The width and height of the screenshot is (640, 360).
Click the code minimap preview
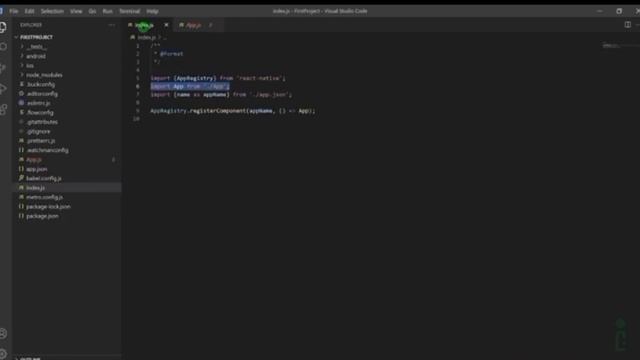(611, 46)
